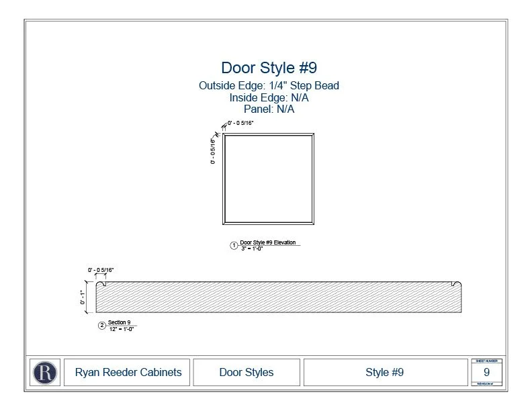
Task: Select the door elevation square drawing
Action: tap(268, 179)
